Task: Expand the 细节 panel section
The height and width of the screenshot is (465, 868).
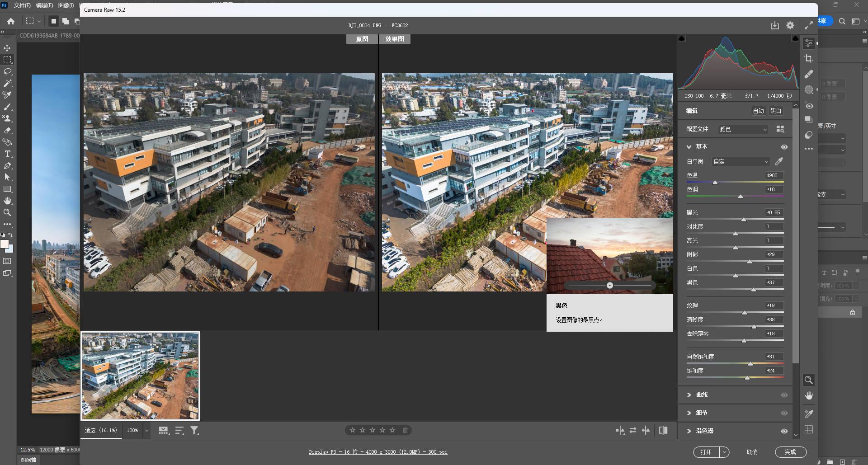Action: point(689,413)
